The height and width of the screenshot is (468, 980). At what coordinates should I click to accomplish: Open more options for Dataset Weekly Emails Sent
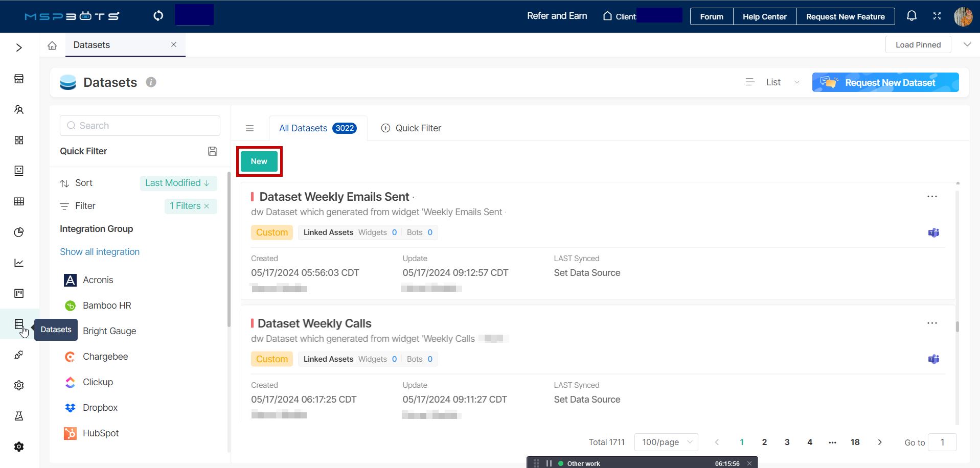[x=932, y=197]
